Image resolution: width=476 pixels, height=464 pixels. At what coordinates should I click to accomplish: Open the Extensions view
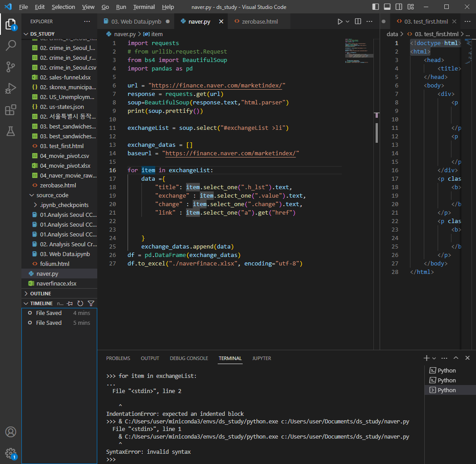pos(11,110)
